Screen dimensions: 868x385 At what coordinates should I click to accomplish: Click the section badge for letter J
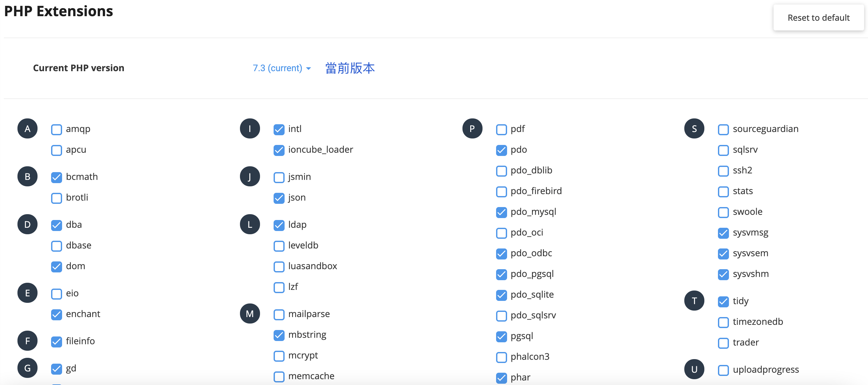250,176
